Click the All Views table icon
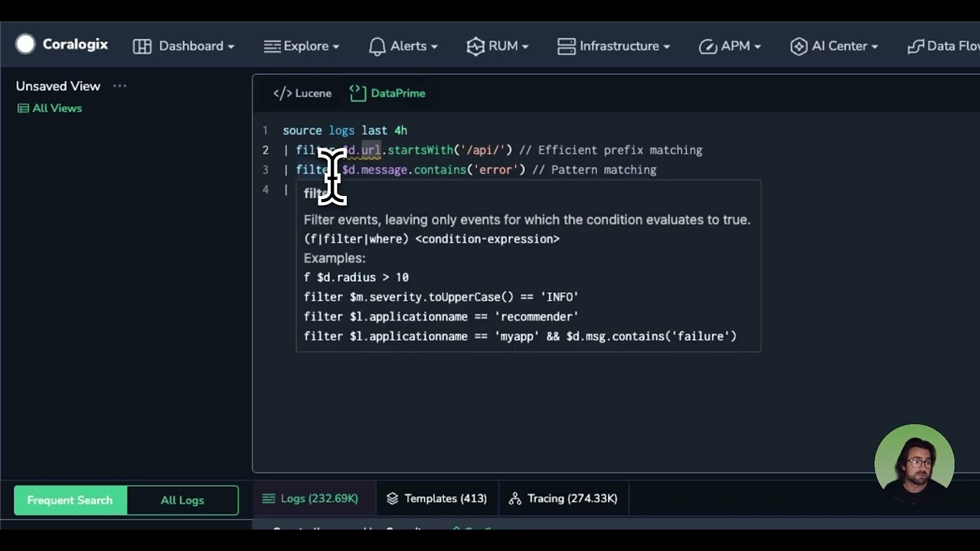Screen dimensions: 980x551 pos(23,109)
